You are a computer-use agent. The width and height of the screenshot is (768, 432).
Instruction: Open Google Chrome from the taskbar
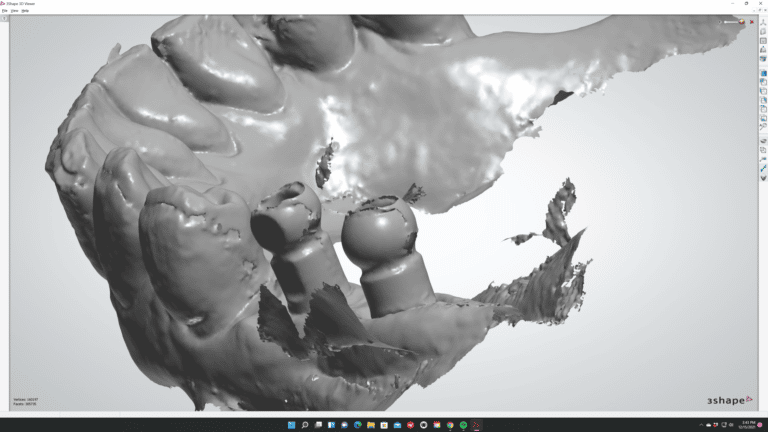click(x=450, y=425)
